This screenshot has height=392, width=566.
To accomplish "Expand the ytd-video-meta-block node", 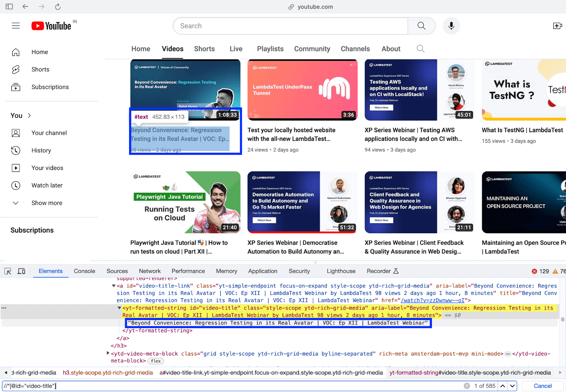I will [108, 353].
